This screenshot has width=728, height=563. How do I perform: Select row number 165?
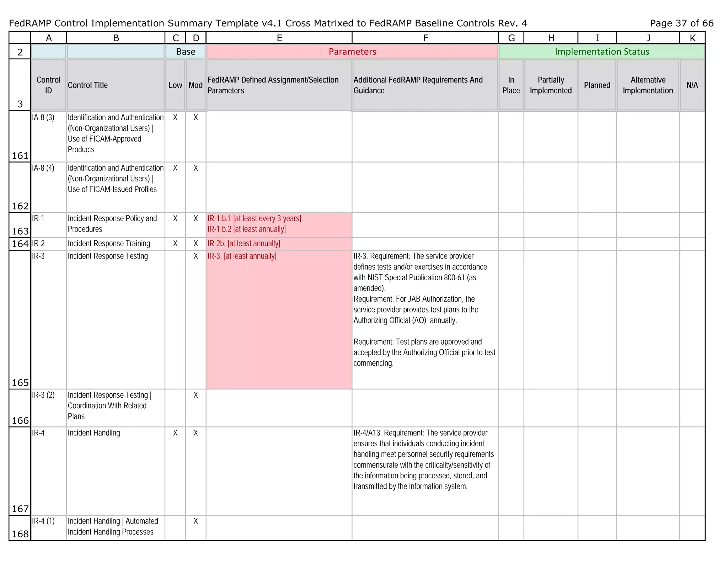(20, 320)
